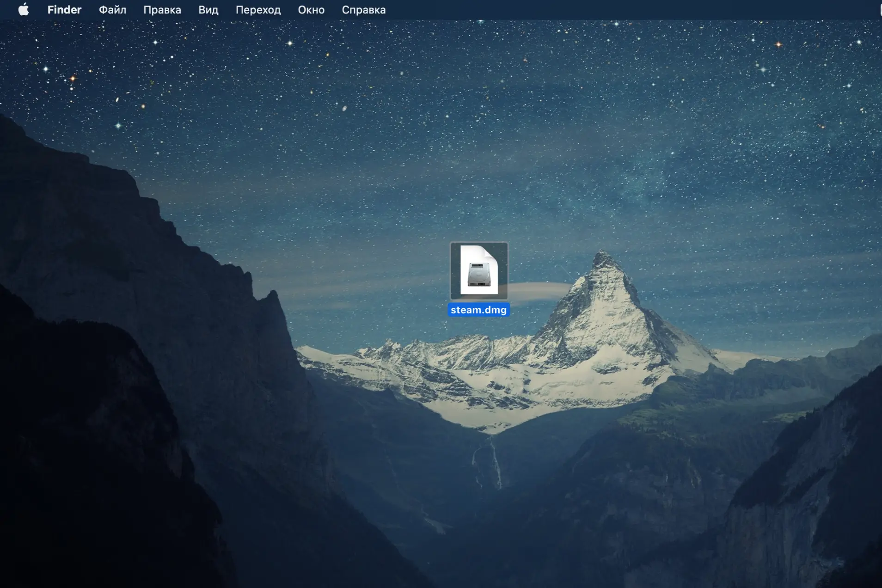Viewport: 882px width, 588px height.
Task: Click the folded page corner of the steam.dmg icon
Action: 491,253
